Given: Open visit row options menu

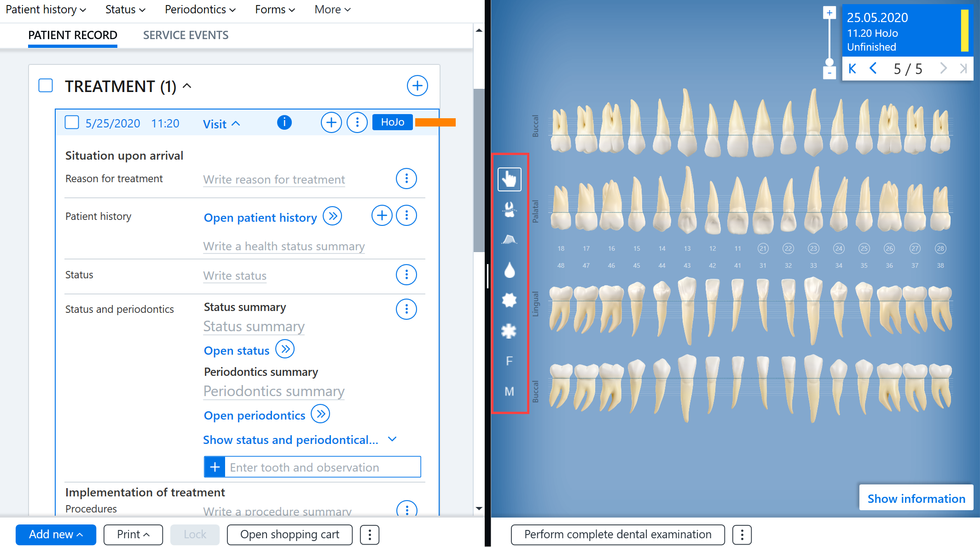Looking at the screenshot, I should tap(357, 122).
